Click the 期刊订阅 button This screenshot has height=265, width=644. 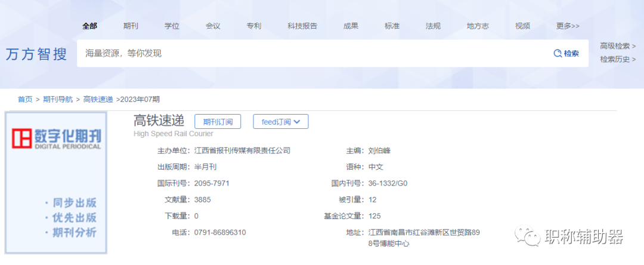pyautogui.click(x=218, y=122)
